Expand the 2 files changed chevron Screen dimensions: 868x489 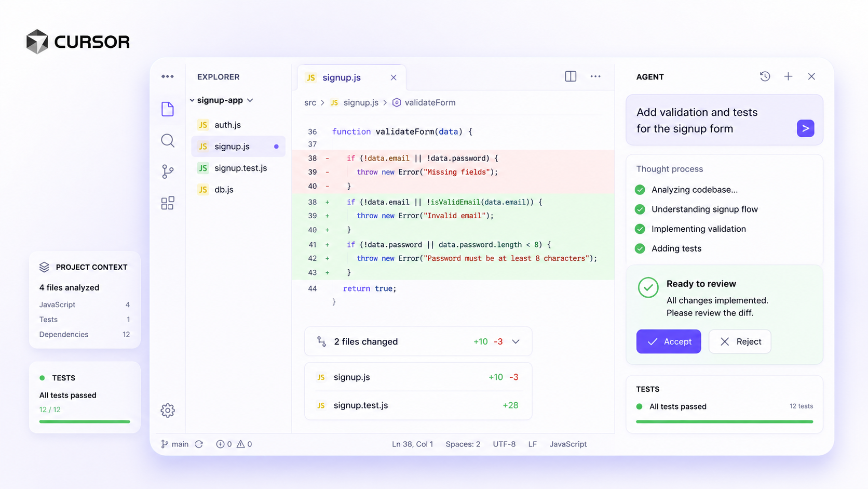point(516,341)
